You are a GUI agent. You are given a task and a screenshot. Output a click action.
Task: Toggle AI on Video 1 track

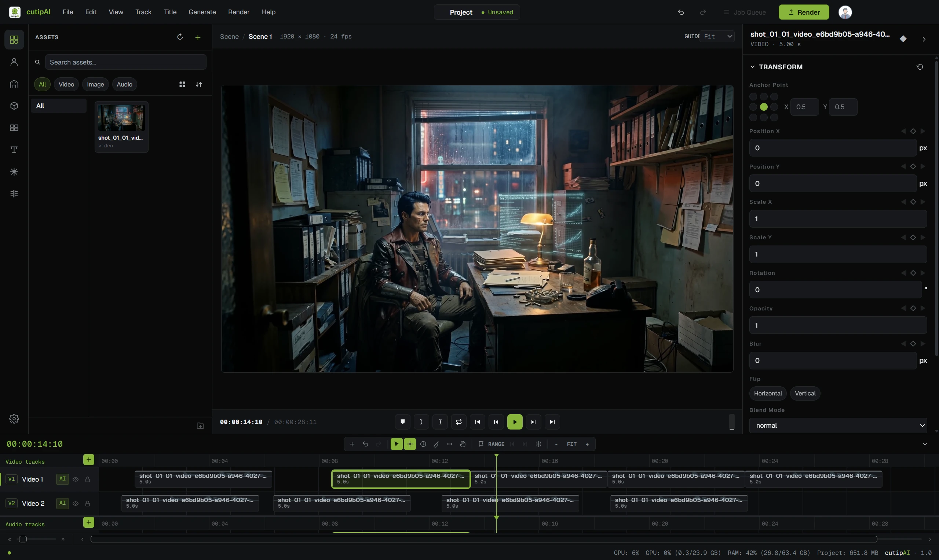[x=62, y=479]
